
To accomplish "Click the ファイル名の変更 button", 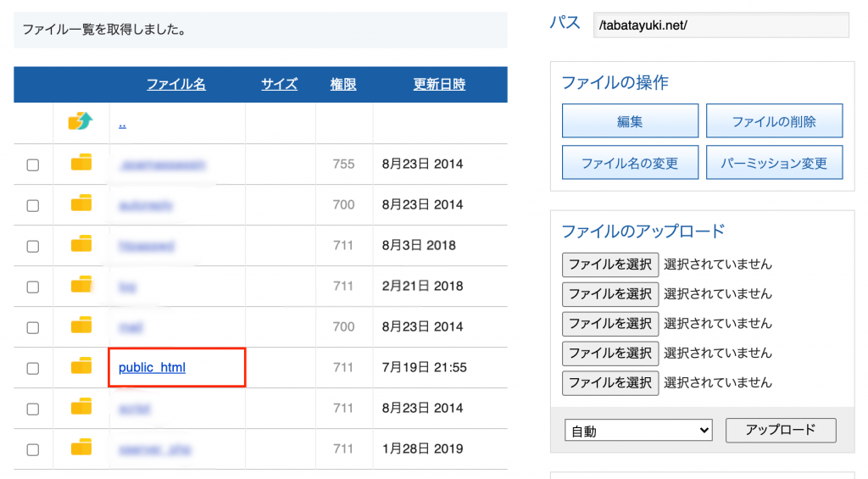I will 630,162.
